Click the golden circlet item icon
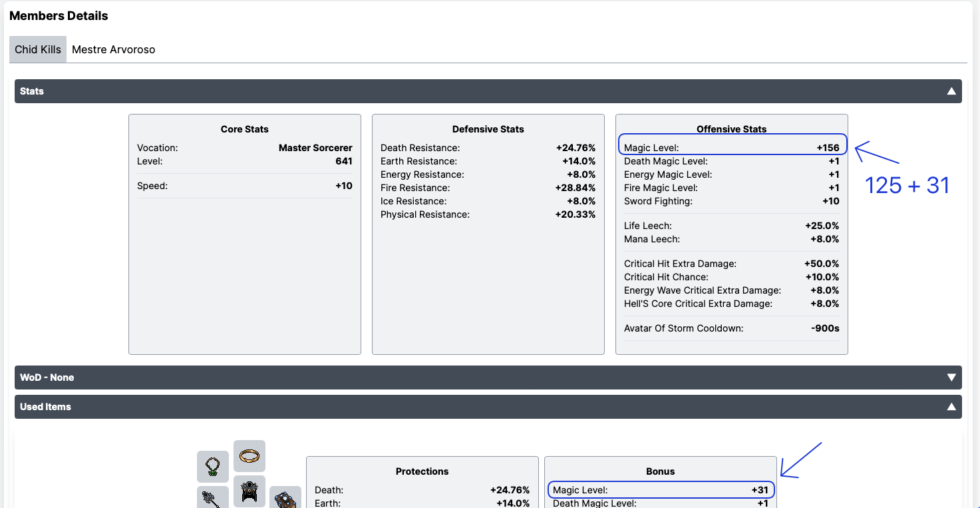The width and height of the screenshot is (980, 508). [x=249, y=456]
